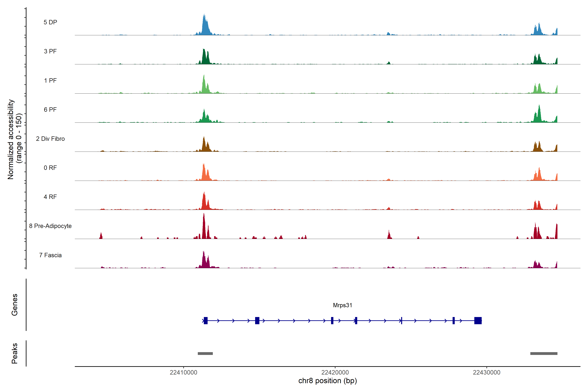The image size is (588, 392).
Task: Click the last large exon of Mrps31
Action: coord(478,320)
